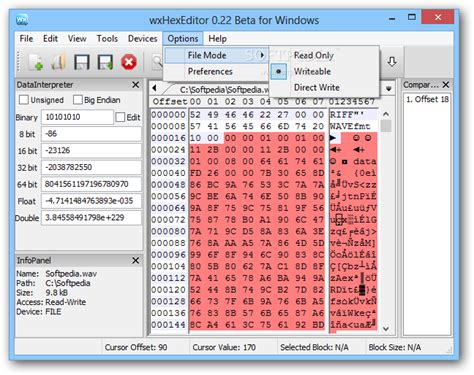Click the 32 bit value field
The width and height of the screenshot is (474, 375).
pos(91,167)
